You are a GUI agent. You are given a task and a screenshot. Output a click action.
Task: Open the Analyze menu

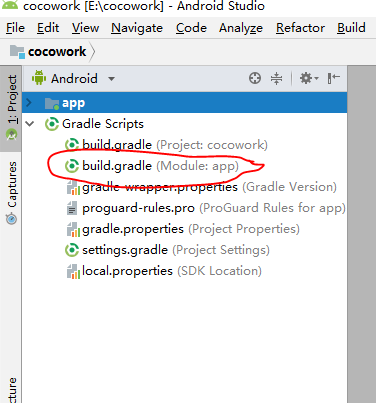point(241,28)
